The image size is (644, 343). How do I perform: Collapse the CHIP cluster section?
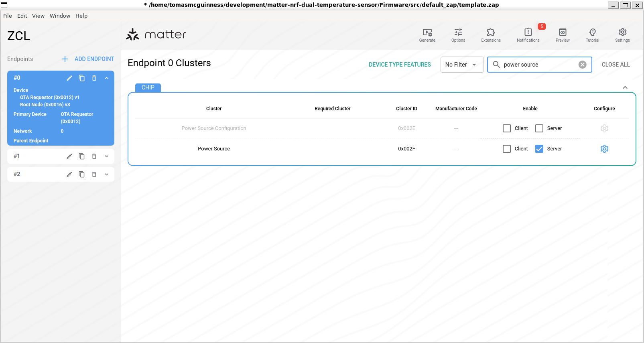click(x=625, y=87)
